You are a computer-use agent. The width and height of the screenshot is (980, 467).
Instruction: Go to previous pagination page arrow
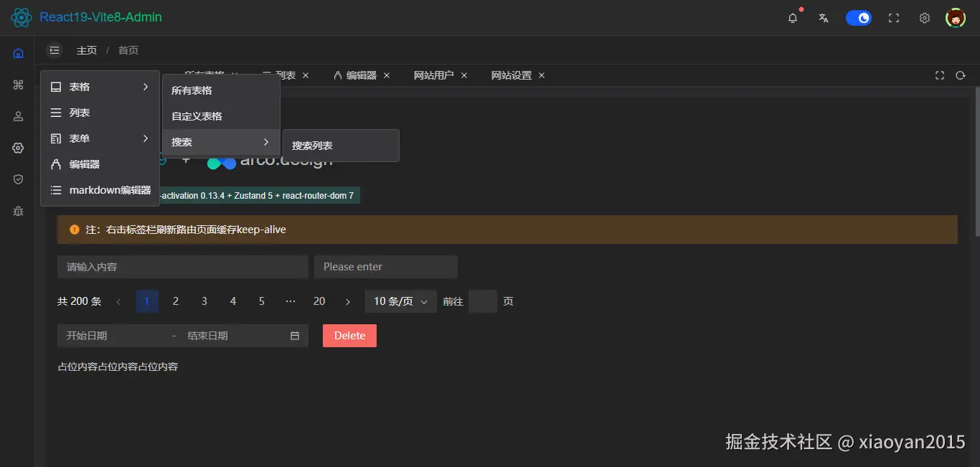(x=118, y=302)
